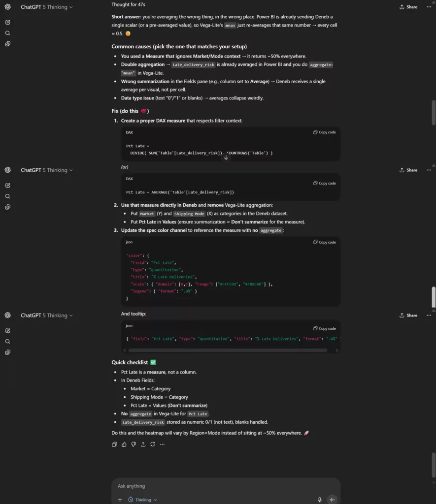The width and height of the screenshot is (436, 504).
Task: Click the share arrow icon below the answer
Action: tap(143, 444)
